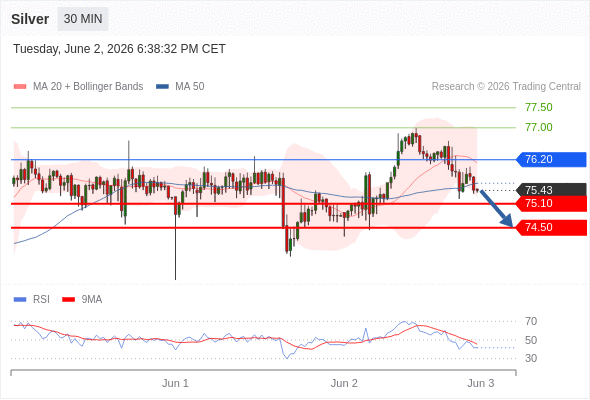Screen dimensions: 590x400
Task: Click the Silver chart title
Action: tap(30, 19)
